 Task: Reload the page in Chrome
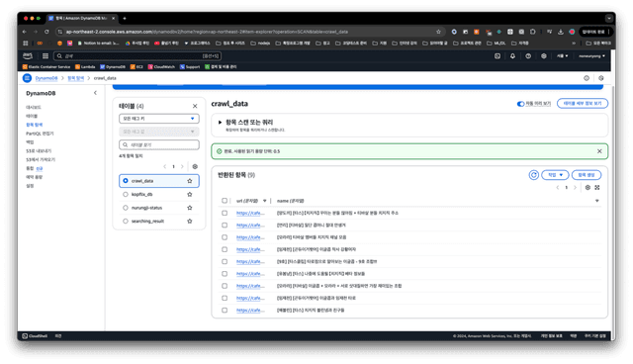(x=46, y=32)
